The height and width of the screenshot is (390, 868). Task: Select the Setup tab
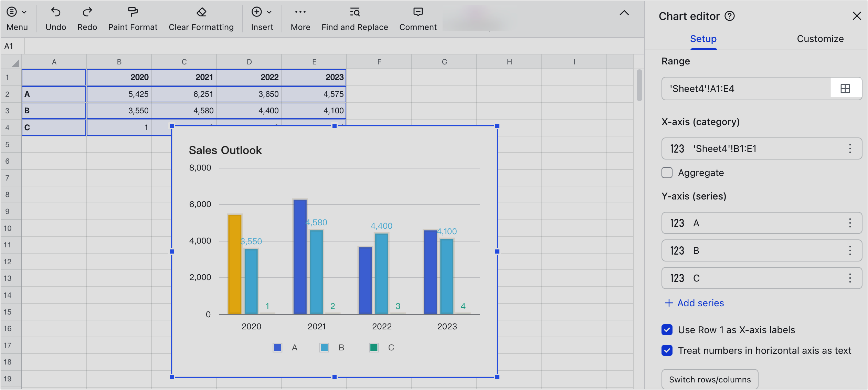pos(703,39)
